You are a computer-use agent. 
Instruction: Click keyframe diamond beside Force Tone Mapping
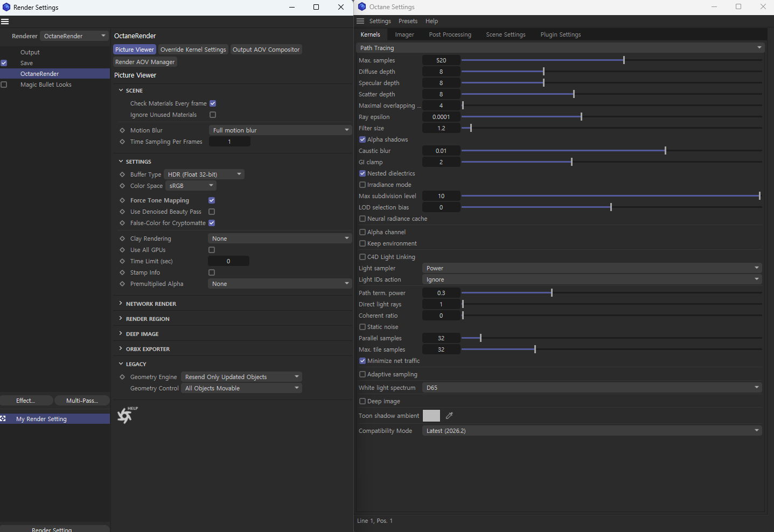click(122, 200)
